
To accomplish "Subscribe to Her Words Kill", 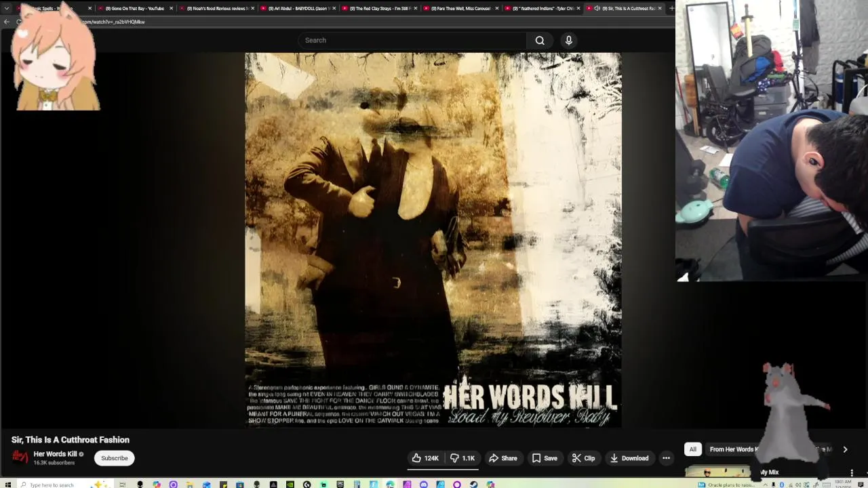I will (115, 458).
